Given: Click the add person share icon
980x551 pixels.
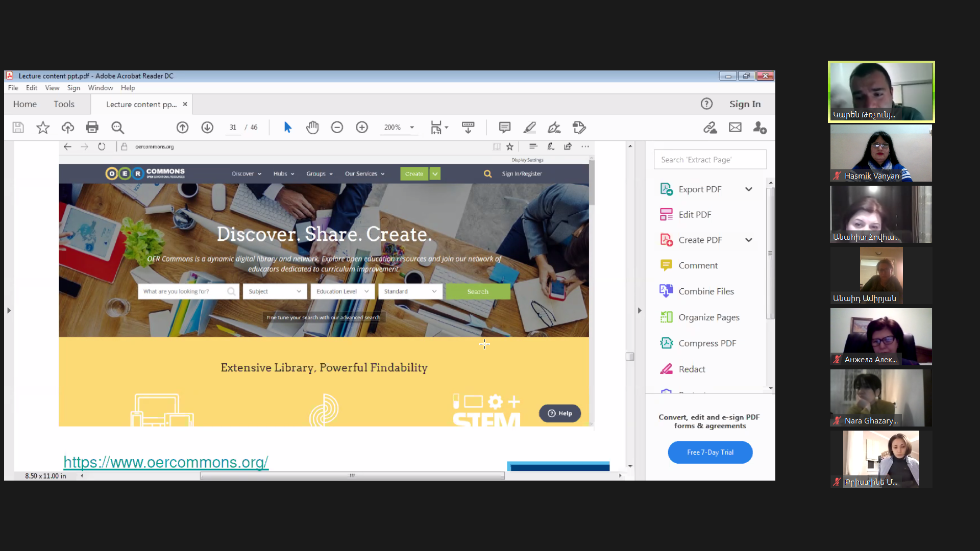Looking at the screenshot, I should tap(760, 128).
